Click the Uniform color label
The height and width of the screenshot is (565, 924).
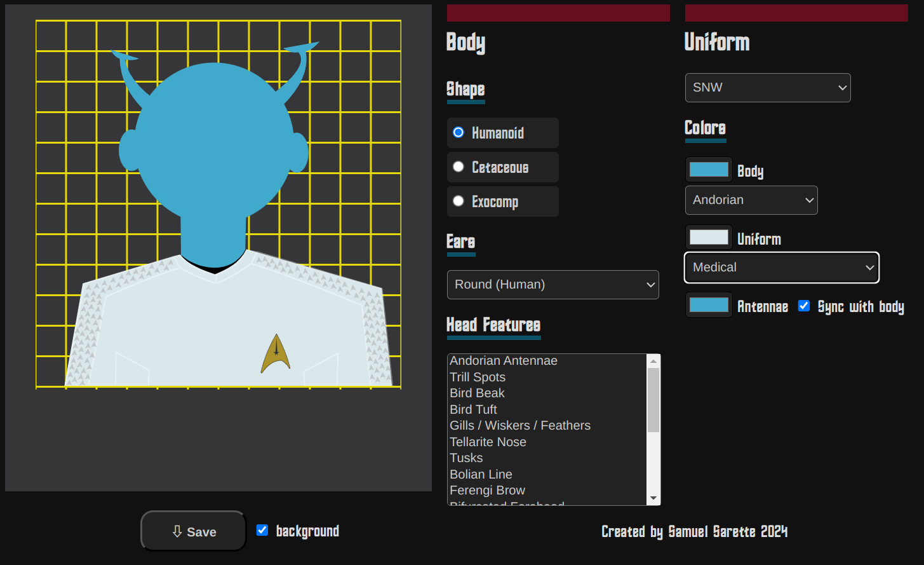pyautogui.click(x=759, y=239)
